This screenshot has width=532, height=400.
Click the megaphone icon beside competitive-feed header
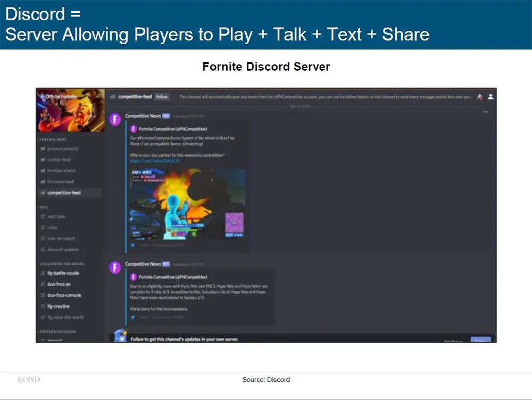click(x=113, y=97)
